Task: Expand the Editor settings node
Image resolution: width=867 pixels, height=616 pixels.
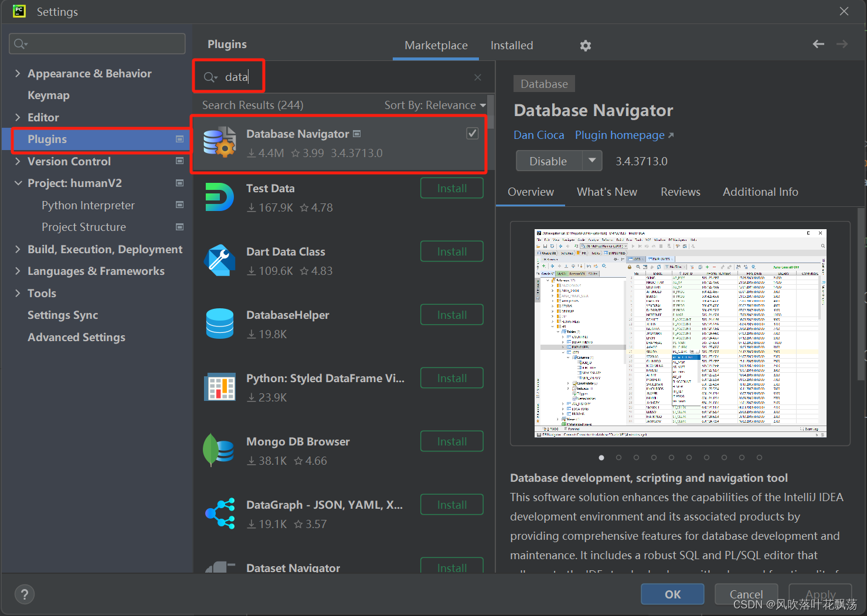Action: pyautogui.click(x=18, y=117)
